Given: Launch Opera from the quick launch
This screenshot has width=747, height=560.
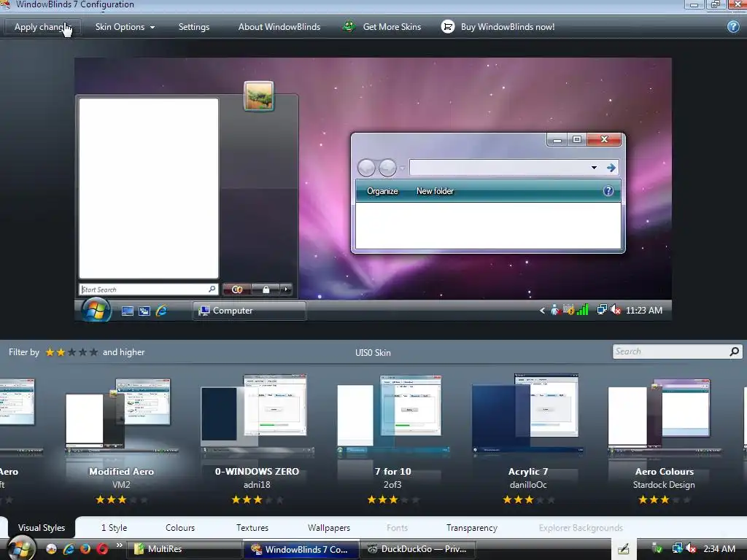Looking at the screenshot, I should pos(102,549).
